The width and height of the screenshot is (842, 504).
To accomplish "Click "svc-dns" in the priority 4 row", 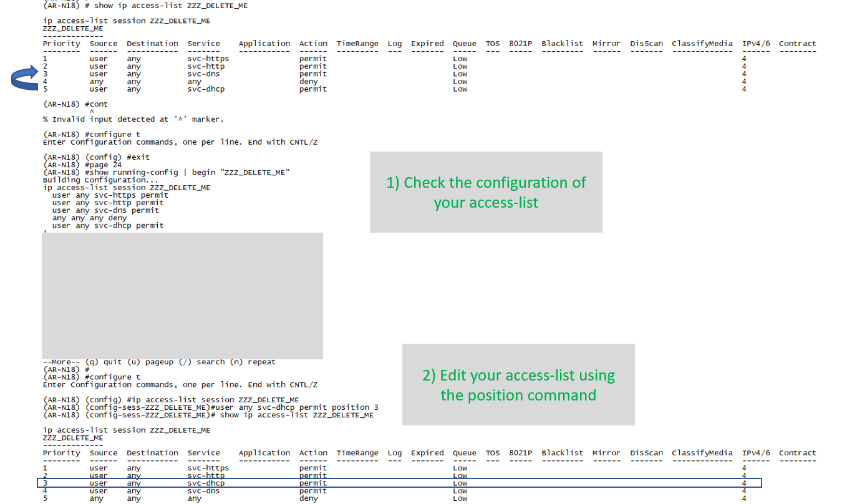I will tap(203, 491).
